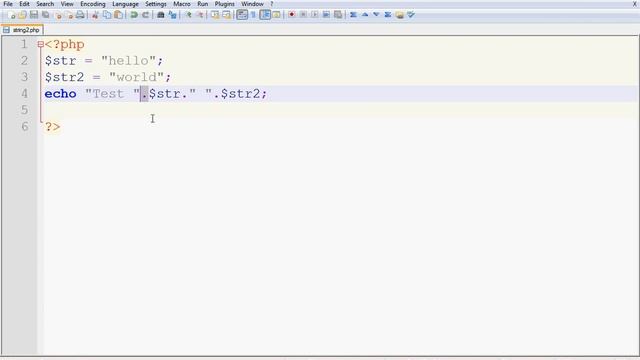Open the Language menu

pos(125,4)
